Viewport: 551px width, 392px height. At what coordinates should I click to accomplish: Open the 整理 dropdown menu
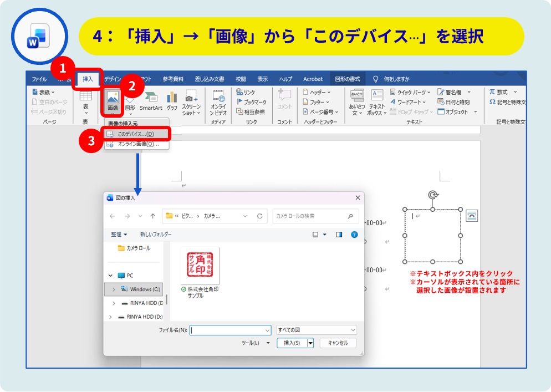pos(119,235)
